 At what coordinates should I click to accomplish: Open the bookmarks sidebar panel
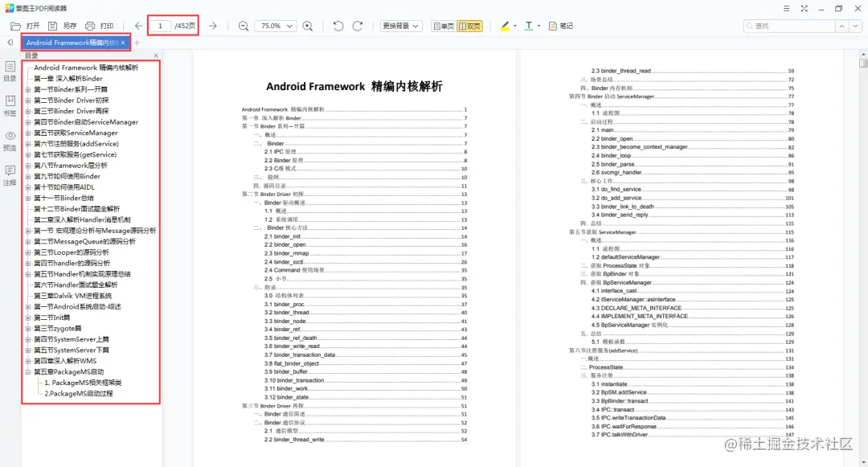(x=10, y=105)
